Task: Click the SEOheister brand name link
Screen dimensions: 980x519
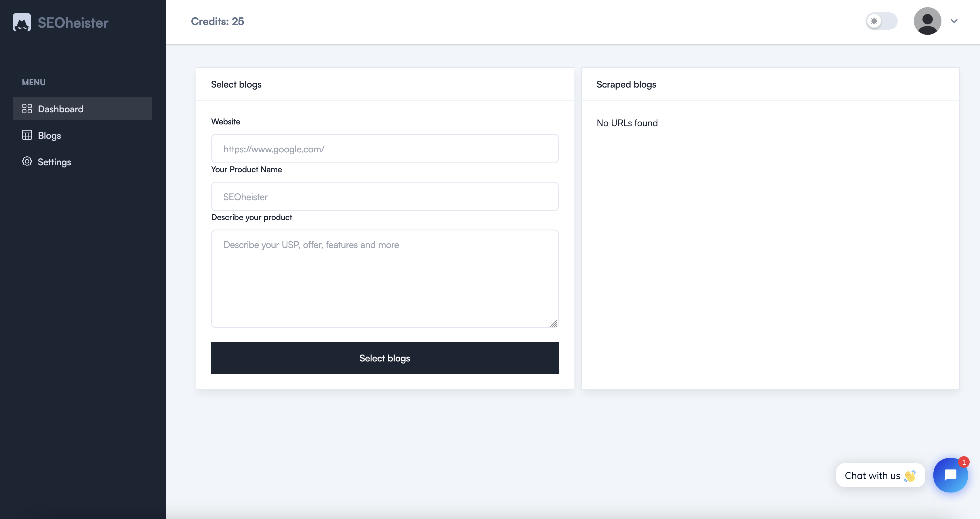Action: [x=73, y=23]
